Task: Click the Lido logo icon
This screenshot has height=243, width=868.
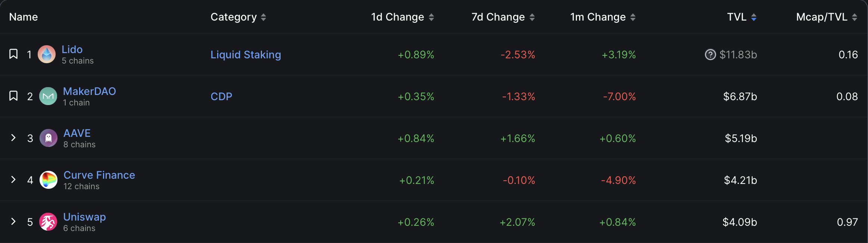Action: point(47,55)
